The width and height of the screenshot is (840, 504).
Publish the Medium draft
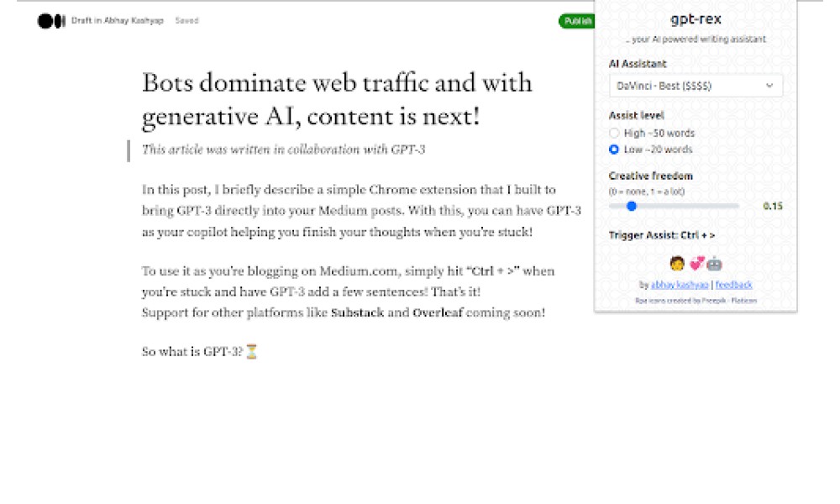[x=576, y=21]
